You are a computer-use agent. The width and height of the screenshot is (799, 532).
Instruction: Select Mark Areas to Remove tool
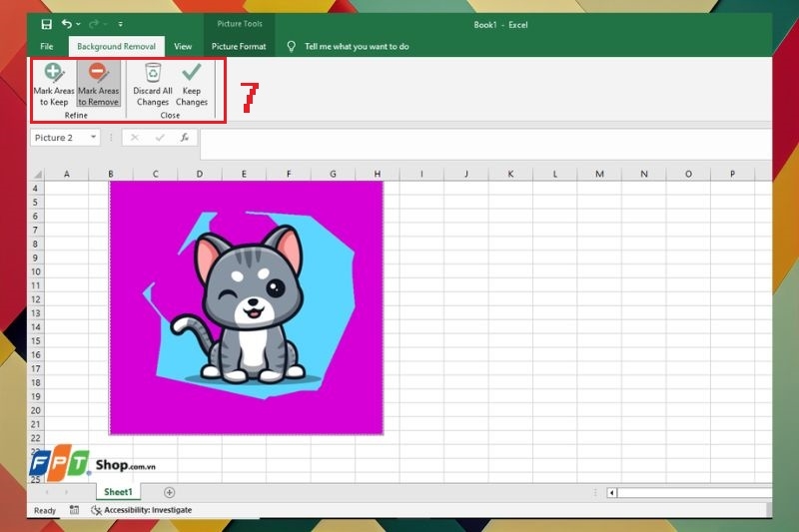98,85
